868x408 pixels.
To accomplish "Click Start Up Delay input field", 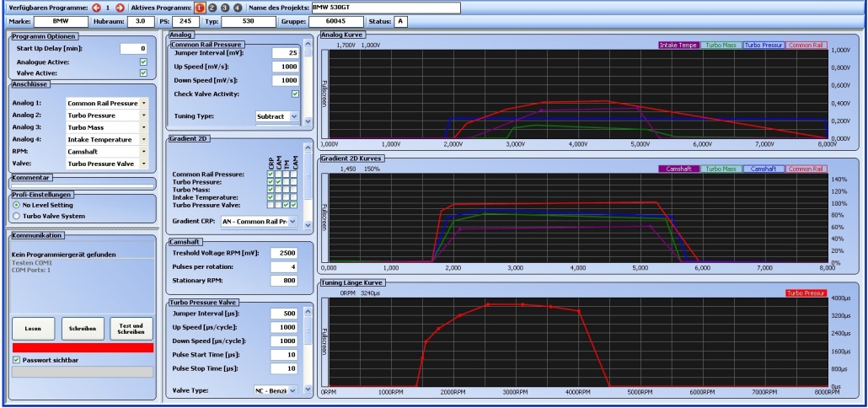I will (x=134, y=49).
